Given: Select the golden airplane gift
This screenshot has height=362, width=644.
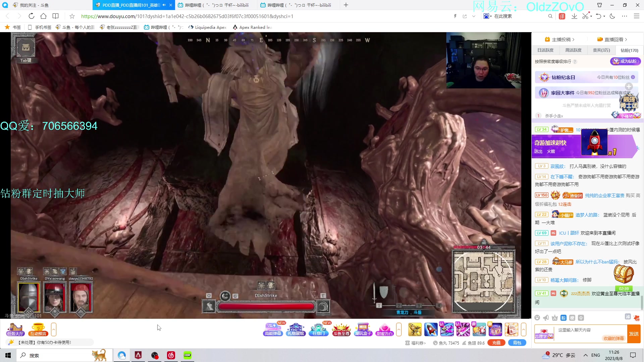Looking at the screenshot, I should click(415, 329).
